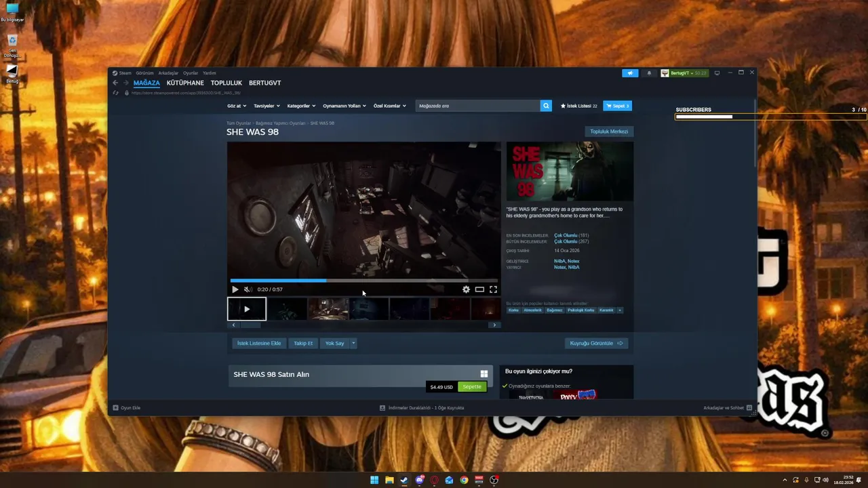Open the Psikolojik Korku tag
Image resolution: width=868 pixels, height=488 pixels.
[x=580, y=310]
